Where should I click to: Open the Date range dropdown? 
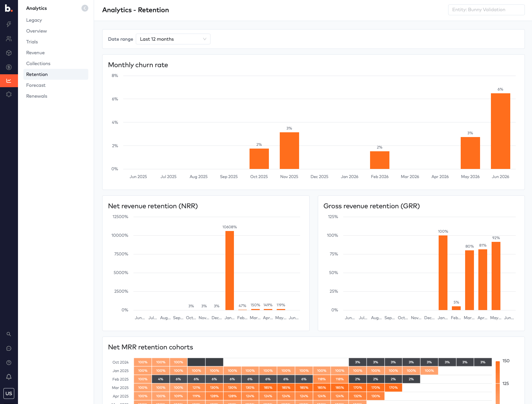pyautogui.click(x=173, y=39)
